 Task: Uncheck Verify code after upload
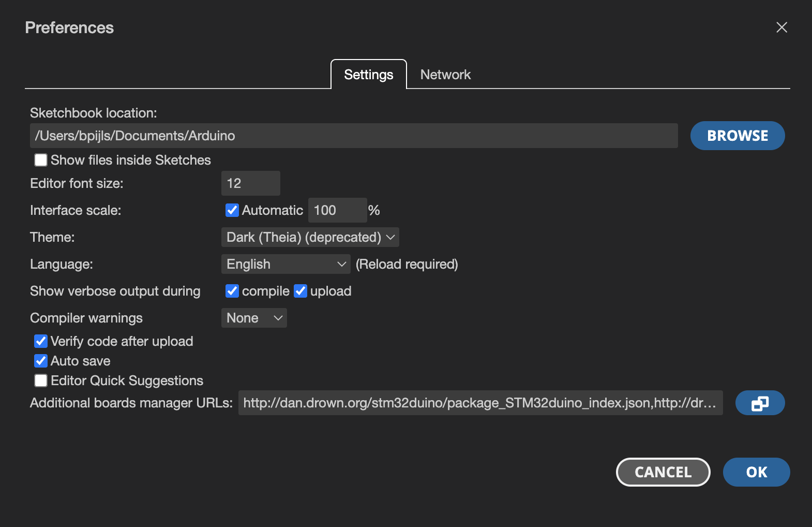41,341
